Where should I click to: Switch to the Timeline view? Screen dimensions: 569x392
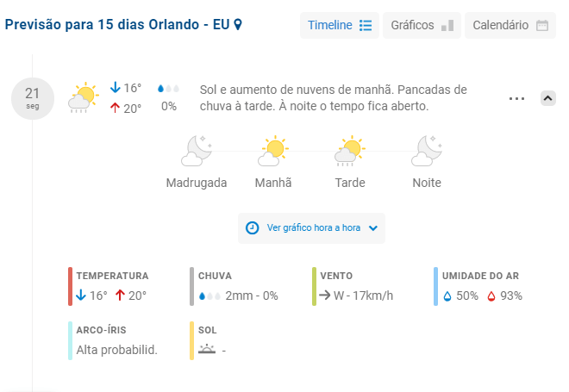[x=340, y=25]
